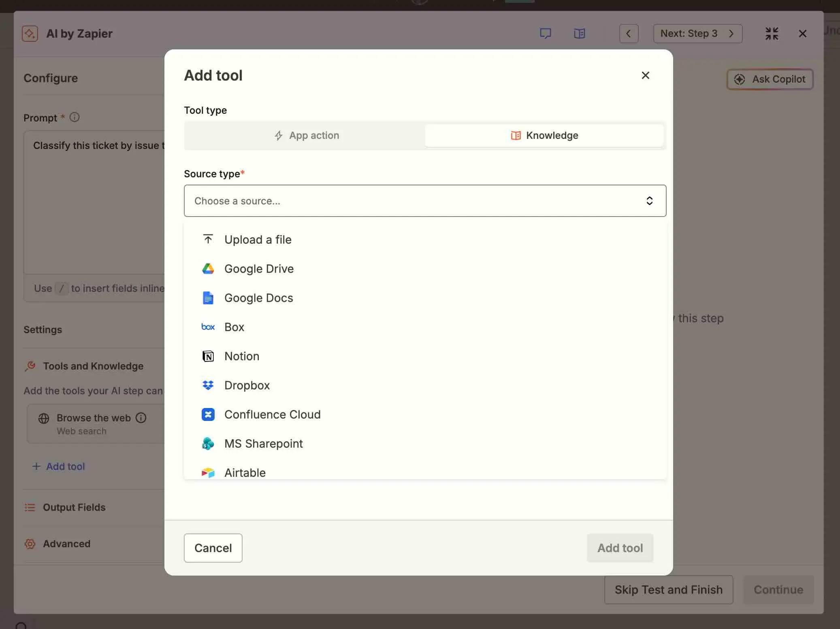The width and height of the screenshot is (840, 629).
Task: Switch to the Knowledge tab
Action: pos(544,136)
